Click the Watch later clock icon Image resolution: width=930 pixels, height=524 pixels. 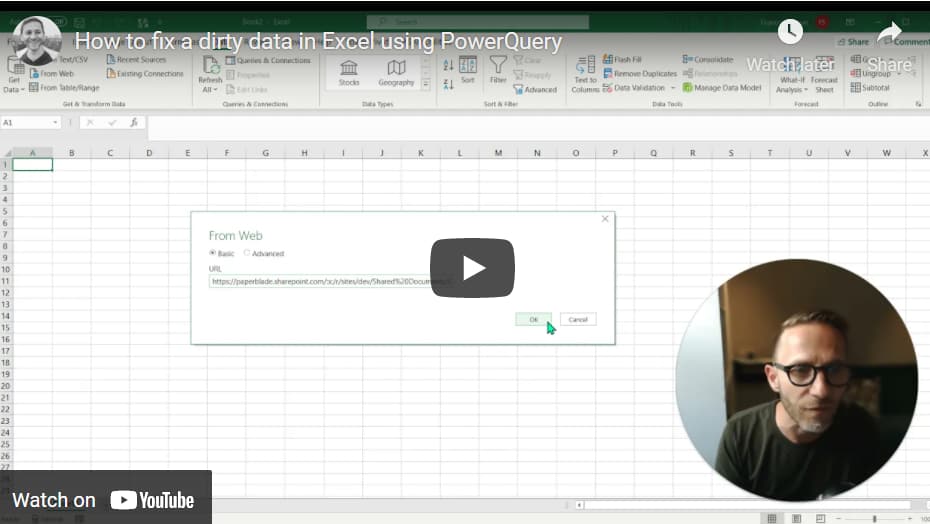790,32
